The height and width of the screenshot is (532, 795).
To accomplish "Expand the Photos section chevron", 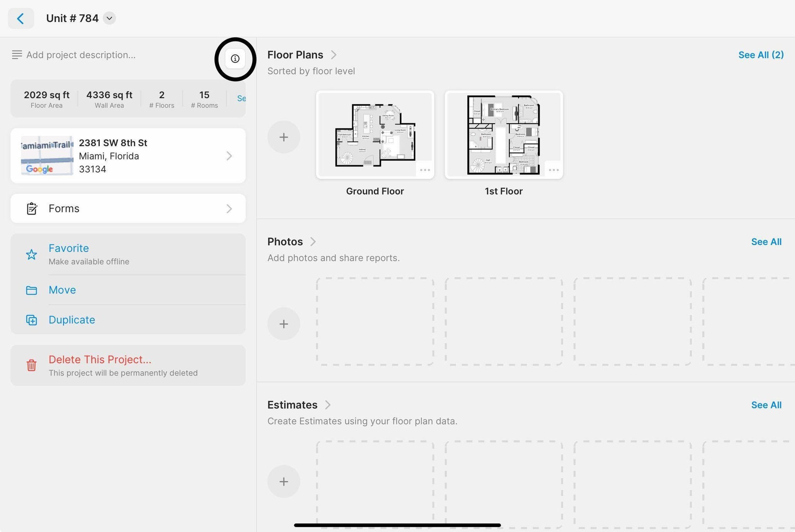I will (313, 242).
